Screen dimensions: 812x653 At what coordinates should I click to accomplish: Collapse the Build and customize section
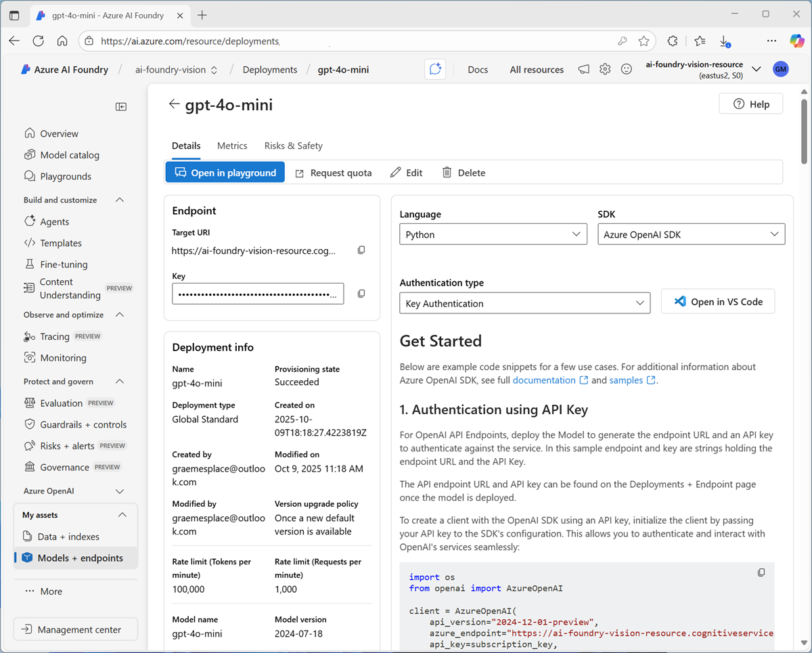pos(120,200)
